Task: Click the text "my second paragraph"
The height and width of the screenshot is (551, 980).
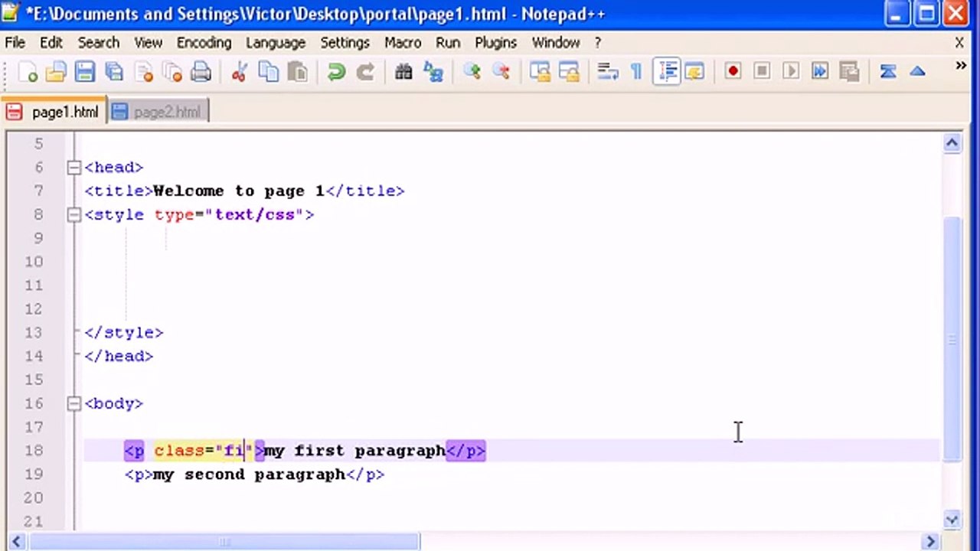Action: pos(250,474)
